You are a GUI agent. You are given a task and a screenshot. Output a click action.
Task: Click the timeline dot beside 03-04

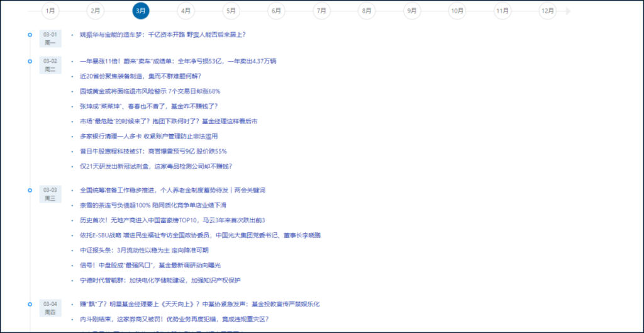(30, 303)
